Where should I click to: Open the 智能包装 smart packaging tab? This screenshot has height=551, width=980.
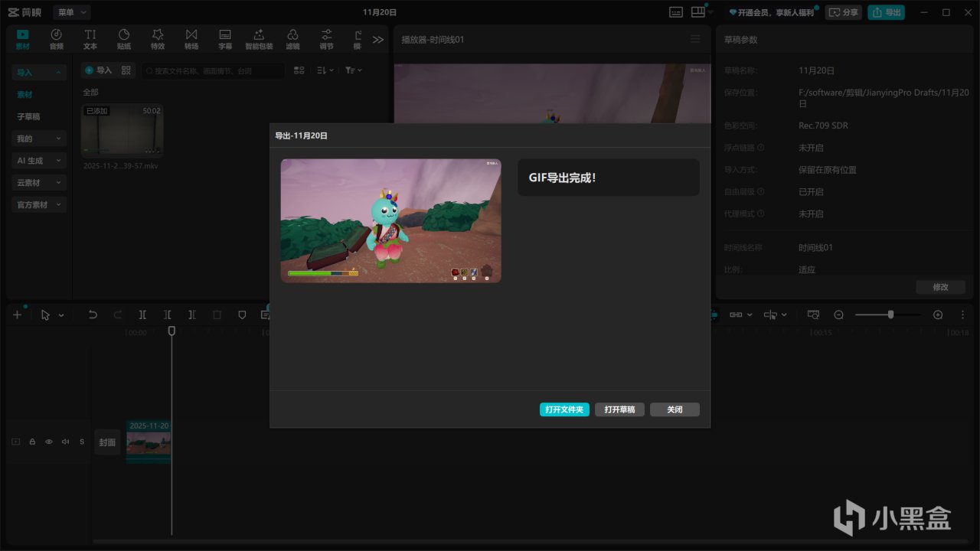click(259, 39)
